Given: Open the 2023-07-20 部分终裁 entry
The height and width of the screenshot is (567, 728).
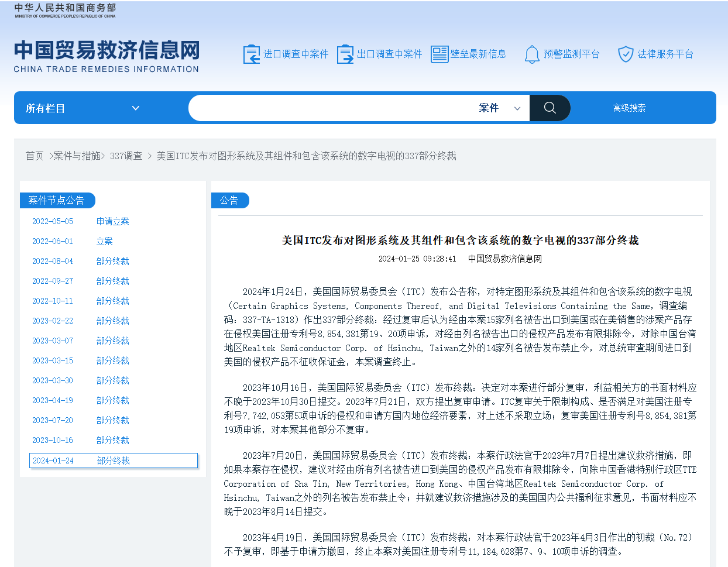Looking at the screenshot, I should [81, 420].
